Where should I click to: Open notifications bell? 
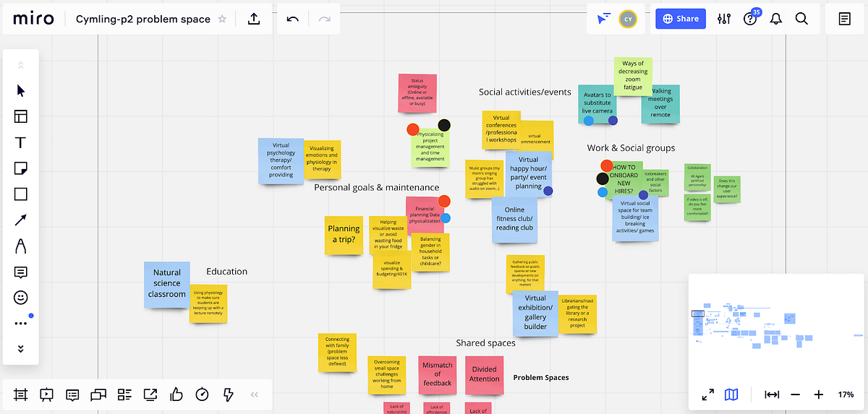tap(776, 20)
